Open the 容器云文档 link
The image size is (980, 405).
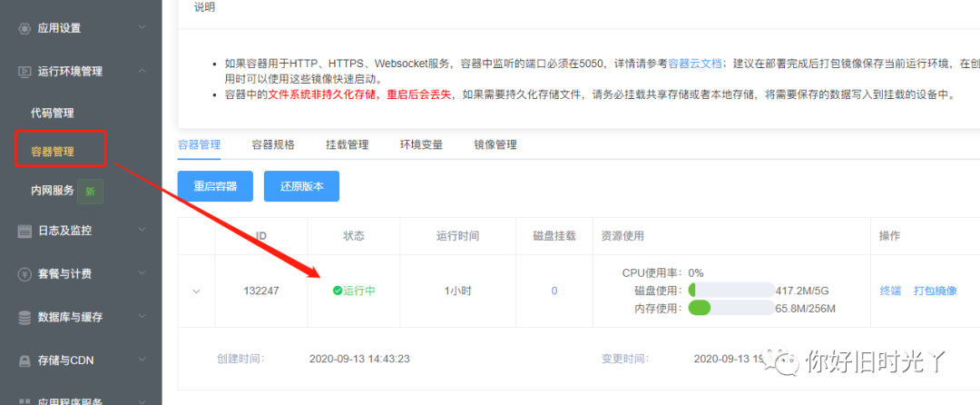click(695, 64)
